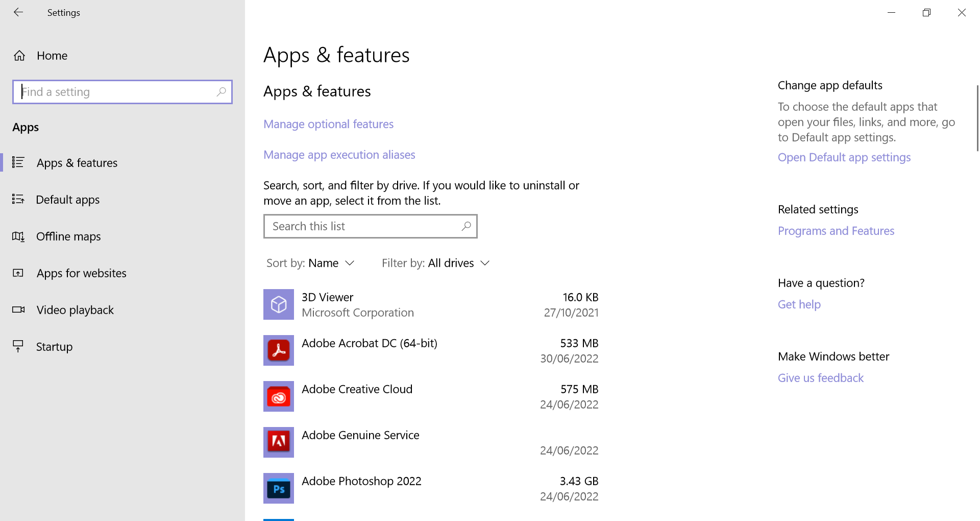
Task: Open Manage app execution aliases link
Action: tap(339, 155)
